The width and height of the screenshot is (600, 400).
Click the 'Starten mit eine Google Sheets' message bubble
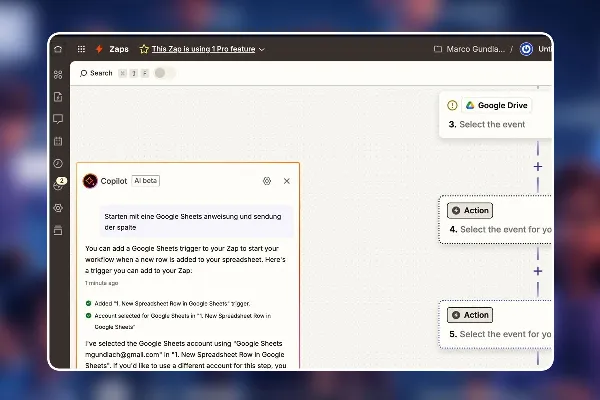[x=197, y=222]
